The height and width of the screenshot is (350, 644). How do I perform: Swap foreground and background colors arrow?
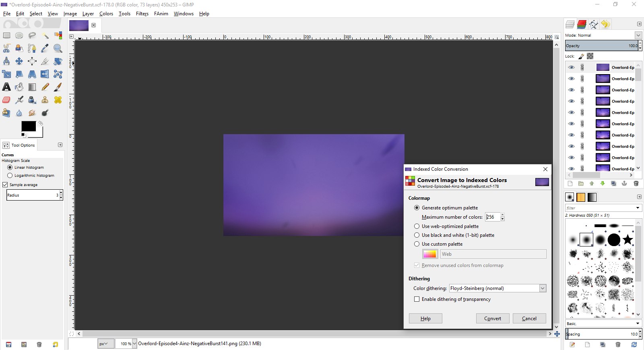(40, 123)
